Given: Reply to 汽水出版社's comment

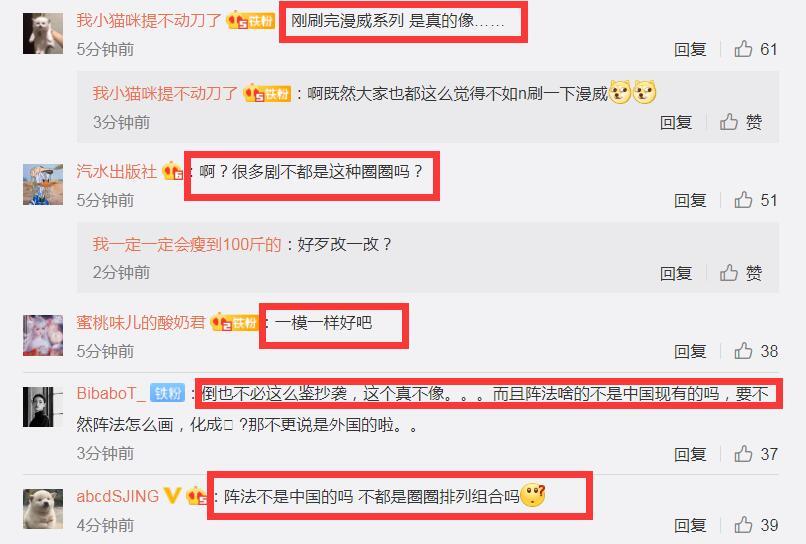Looking at the screenshot, I should (690, 200).
